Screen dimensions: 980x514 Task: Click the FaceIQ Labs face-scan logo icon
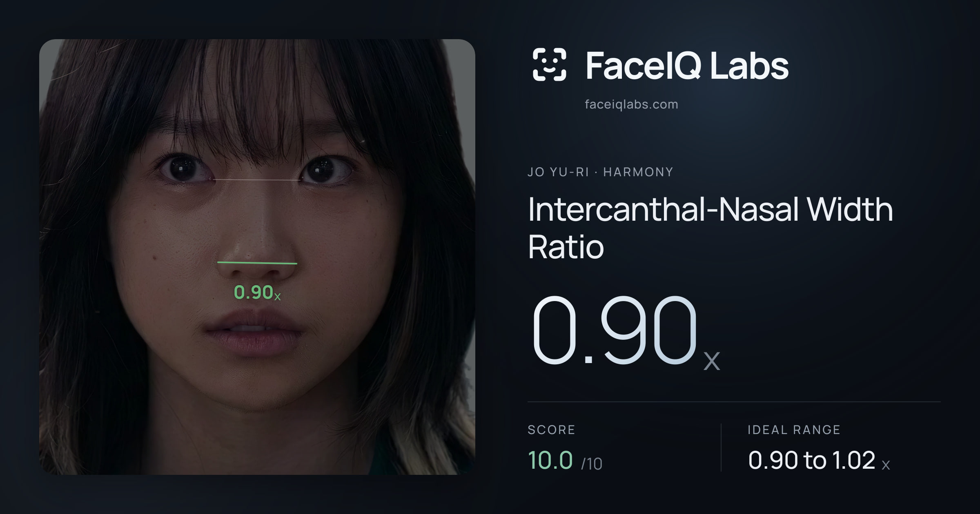click(x=549, y=64)
